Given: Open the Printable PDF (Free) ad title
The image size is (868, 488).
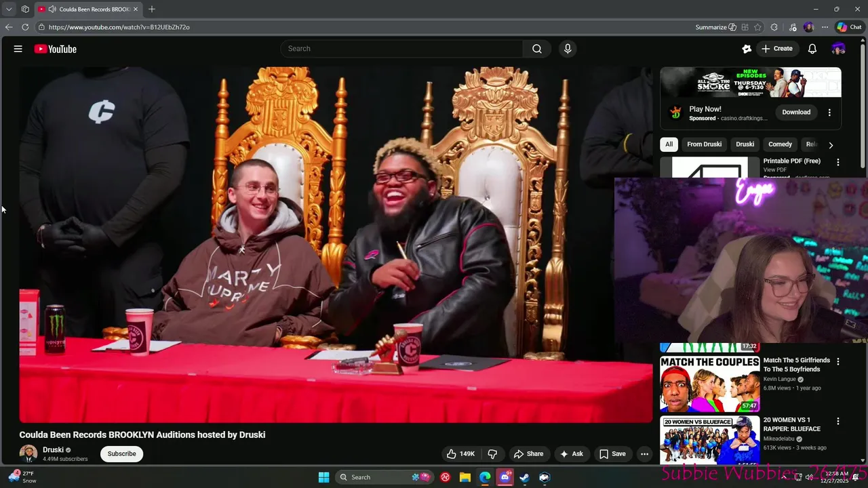Looking at the screenshot, I should 792,161.
